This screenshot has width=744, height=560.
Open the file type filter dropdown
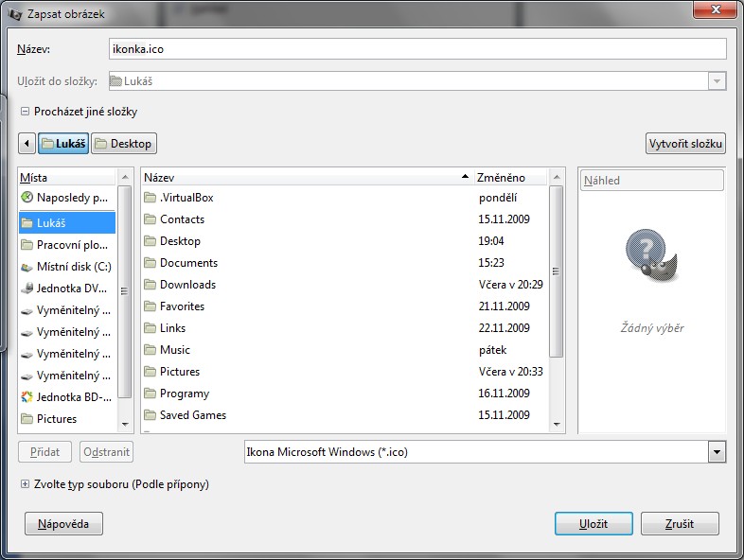(717, 452)
